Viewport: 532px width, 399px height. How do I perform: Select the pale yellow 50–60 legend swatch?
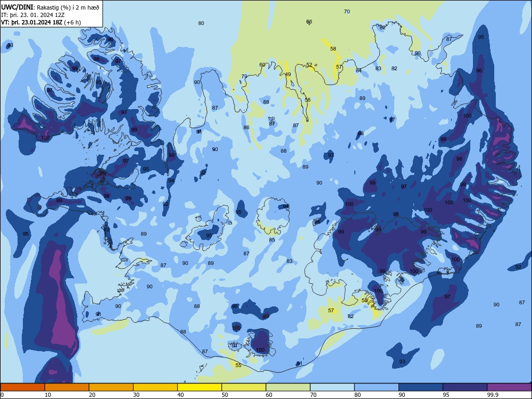(x=244, y=387)
